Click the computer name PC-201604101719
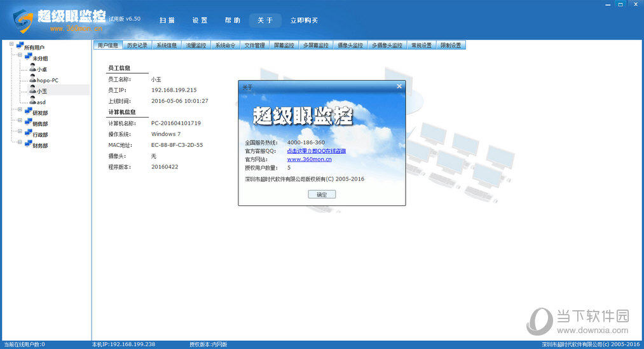644x349 pixels. (176, 123)
